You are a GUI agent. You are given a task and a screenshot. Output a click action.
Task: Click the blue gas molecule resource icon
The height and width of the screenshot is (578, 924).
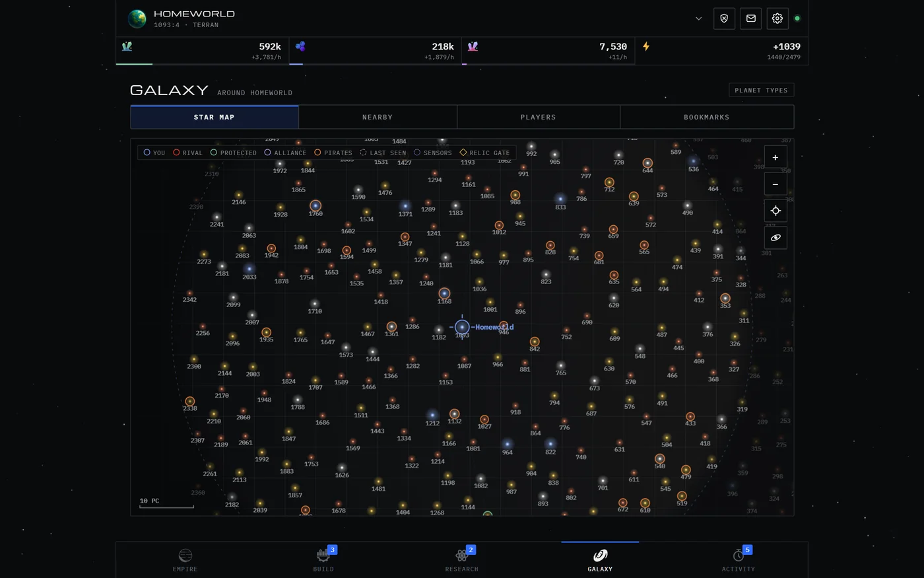pyautogui.click(x=300, y=46)
